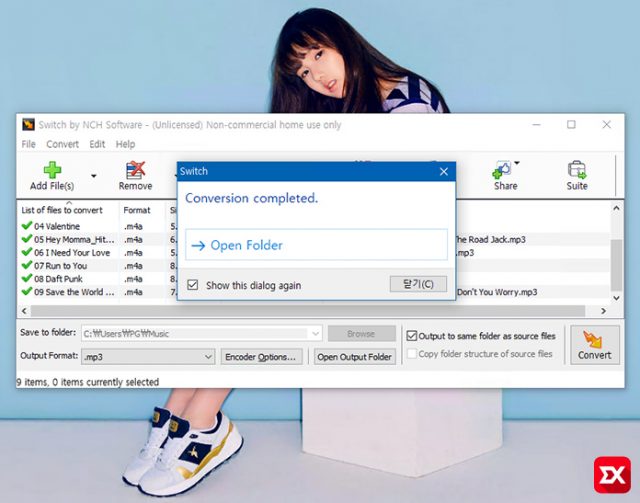
Task: Click green checkmark next to 08 Daft Punk
Action: tap(27, 278)
